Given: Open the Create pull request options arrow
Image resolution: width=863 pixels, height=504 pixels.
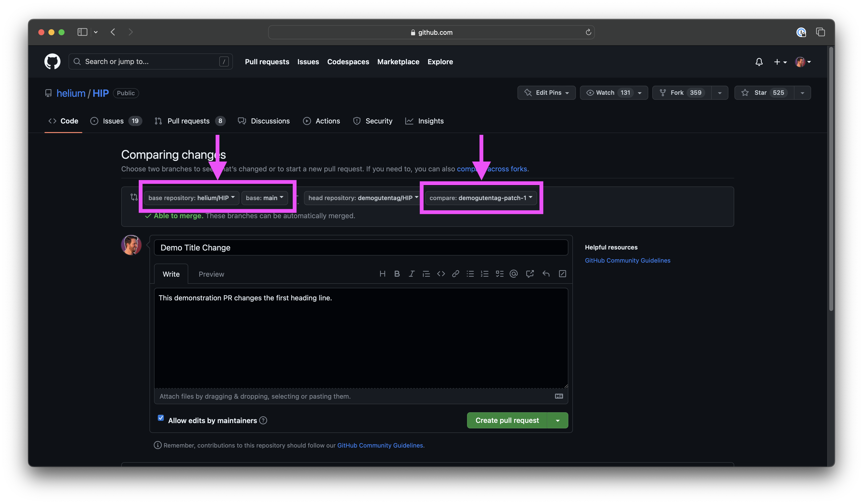Looking at the screenshot, I should [558, 420].
